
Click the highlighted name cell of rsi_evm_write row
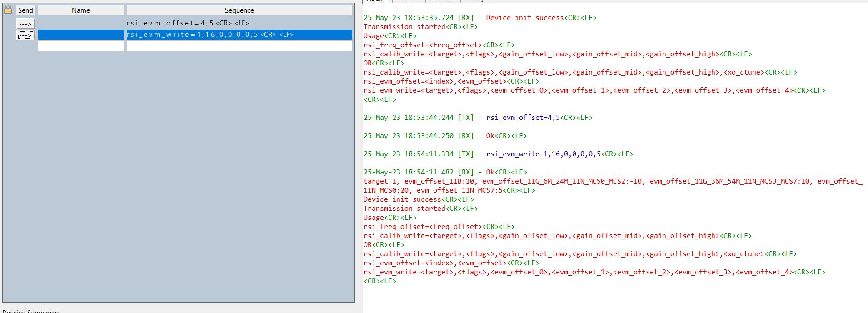click(x=81, y=35)
